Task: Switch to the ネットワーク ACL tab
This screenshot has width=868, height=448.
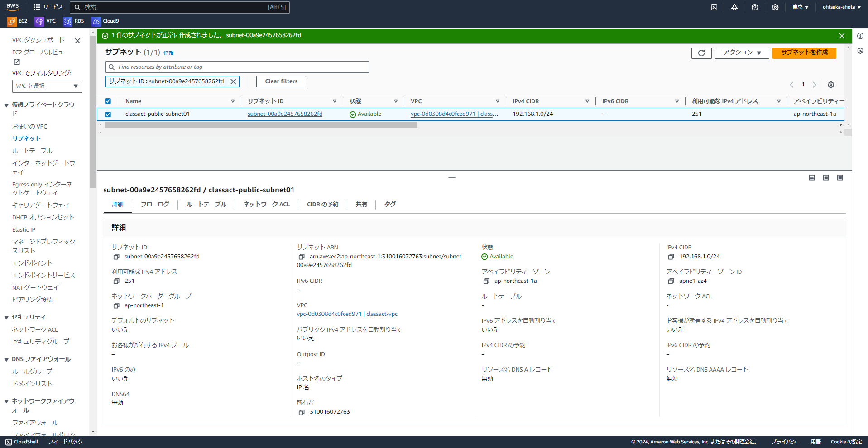Action: [x=266, y=205]
